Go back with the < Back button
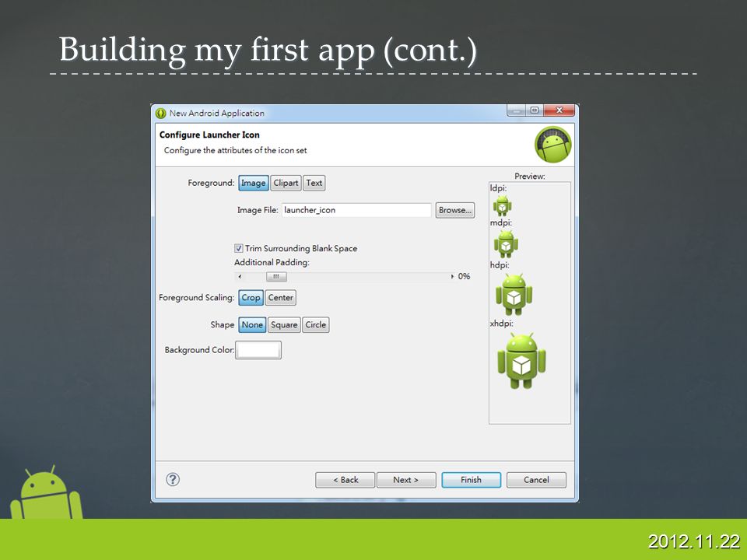The width and height of the screenshot is (747, 560). (x=345, y=480)
